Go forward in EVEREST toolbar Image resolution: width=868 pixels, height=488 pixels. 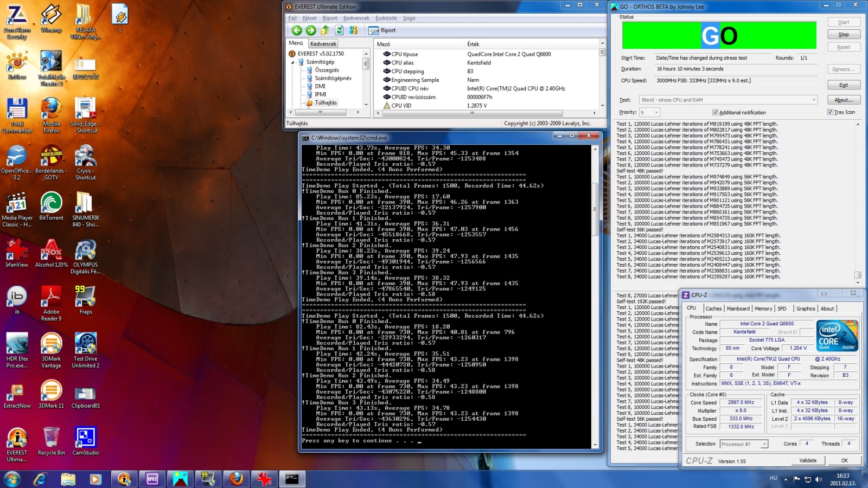point(311,30)
